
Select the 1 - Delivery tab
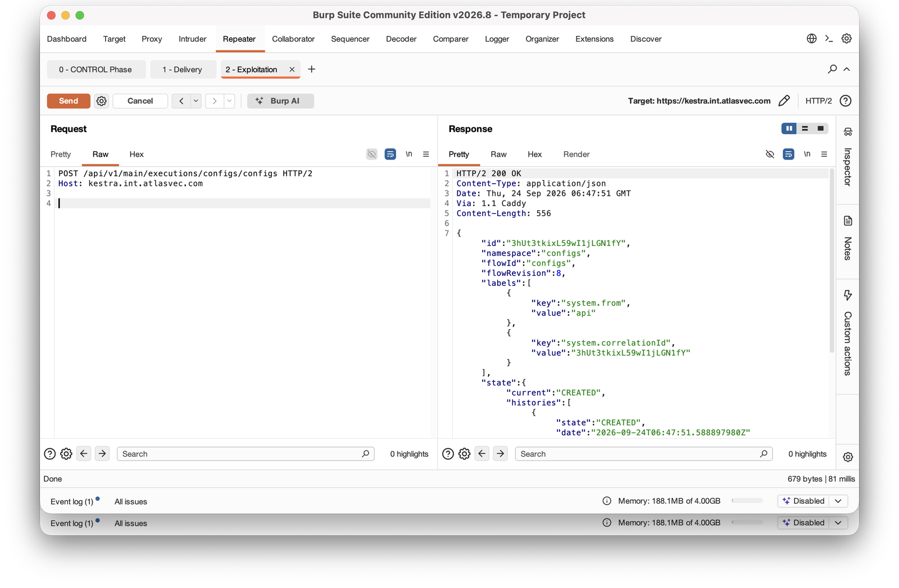pyautogui.click(x=183, y=70)
